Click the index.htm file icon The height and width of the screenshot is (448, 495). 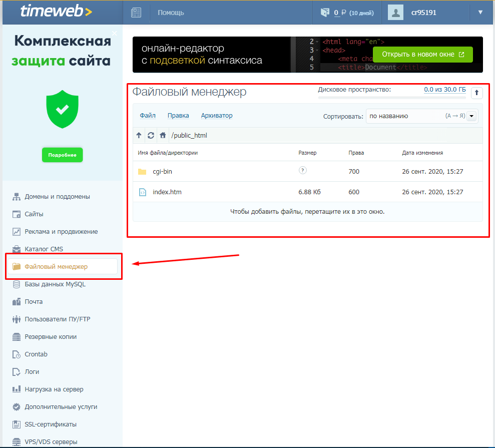[142, 192]
